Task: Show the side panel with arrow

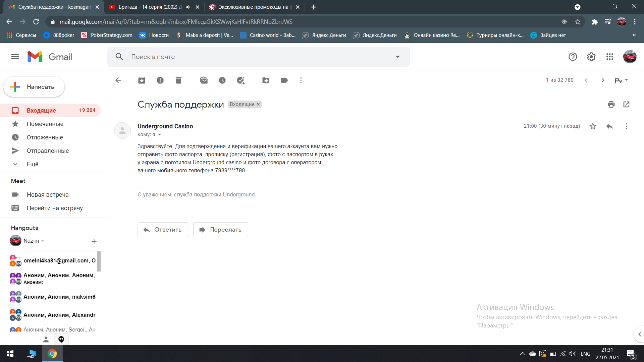Action: coord(639,334)
